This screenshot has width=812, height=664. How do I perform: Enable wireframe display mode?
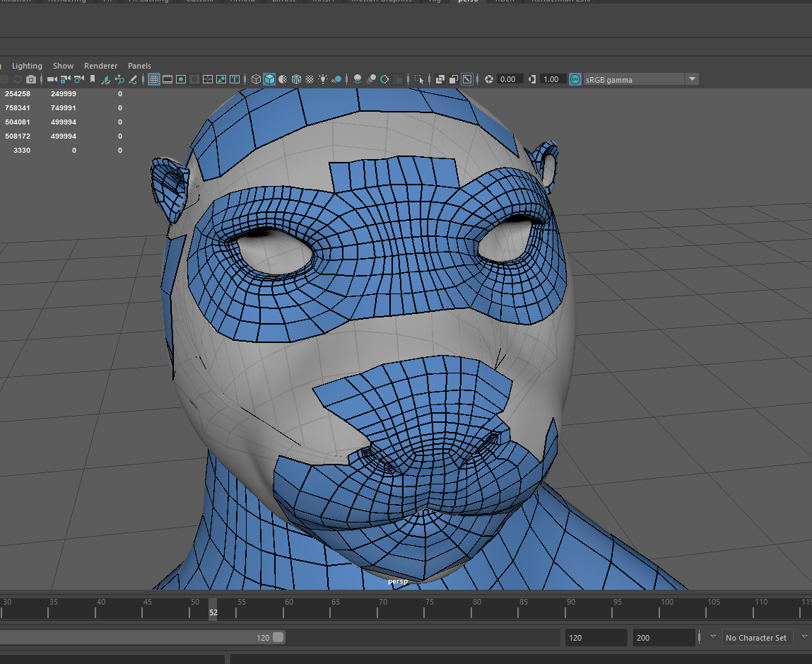(x=256, y=79)
